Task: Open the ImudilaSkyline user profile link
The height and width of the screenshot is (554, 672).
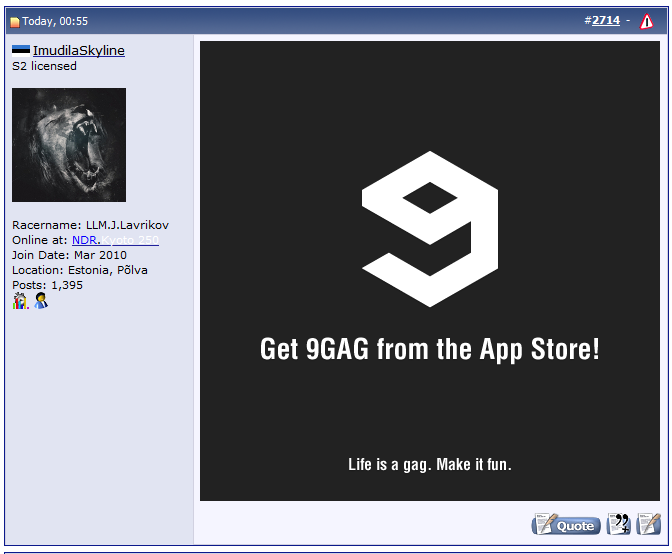Action: click(79, 51)
